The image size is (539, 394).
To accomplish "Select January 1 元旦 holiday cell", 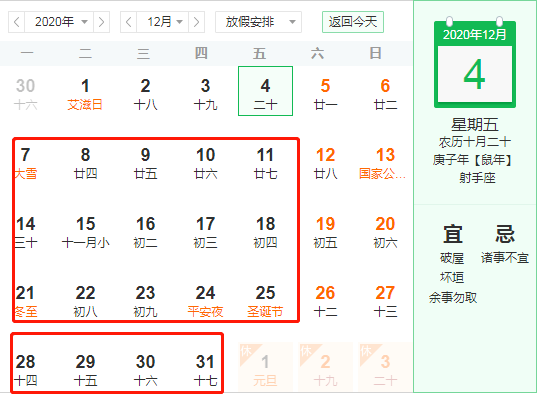I will [265, 368].
